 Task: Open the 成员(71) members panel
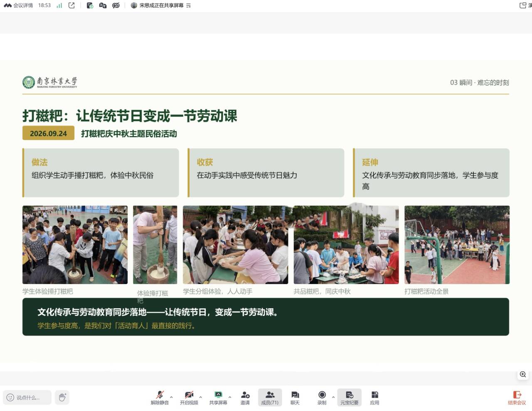pyautogui.click(x=270, y=398)
